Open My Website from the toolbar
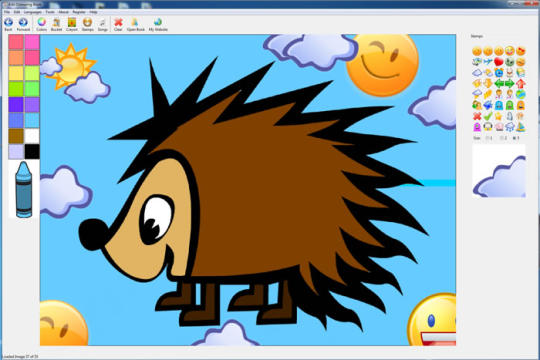This screenshot has height=360, width=540. click(158, 24)
